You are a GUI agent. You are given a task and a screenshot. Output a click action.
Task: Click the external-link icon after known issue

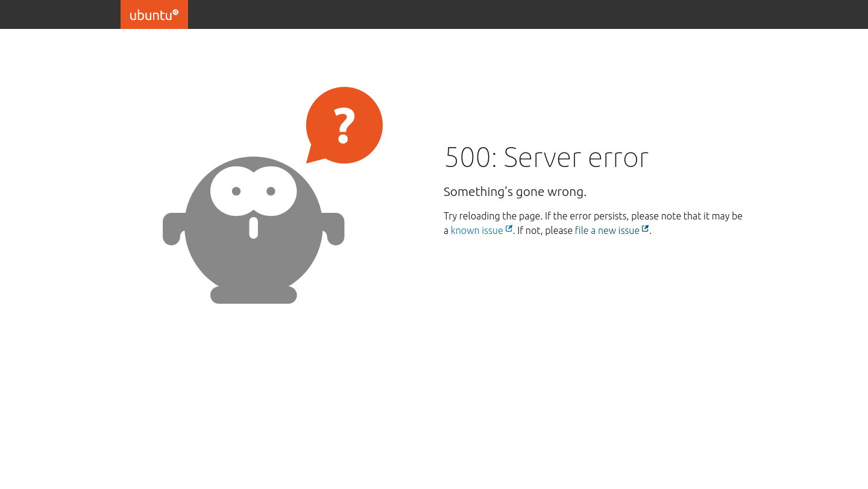[509, 229]
